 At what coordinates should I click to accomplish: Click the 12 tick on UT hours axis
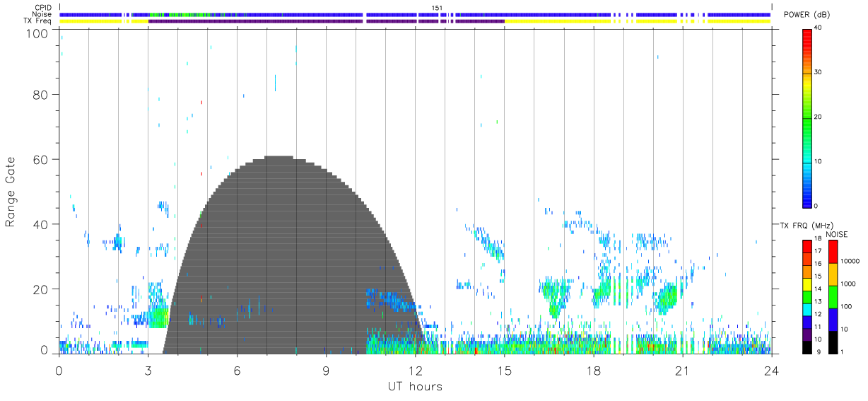point(416,370)
